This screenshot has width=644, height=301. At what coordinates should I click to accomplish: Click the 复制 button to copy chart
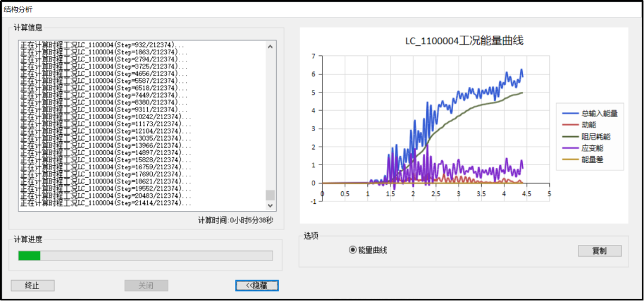(600, 251)
